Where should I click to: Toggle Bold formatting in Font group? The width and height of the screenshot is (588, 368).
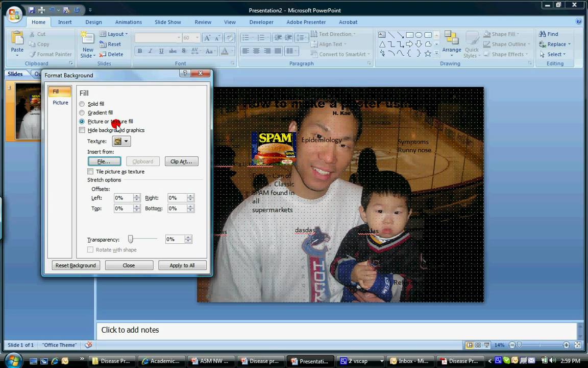140,51
